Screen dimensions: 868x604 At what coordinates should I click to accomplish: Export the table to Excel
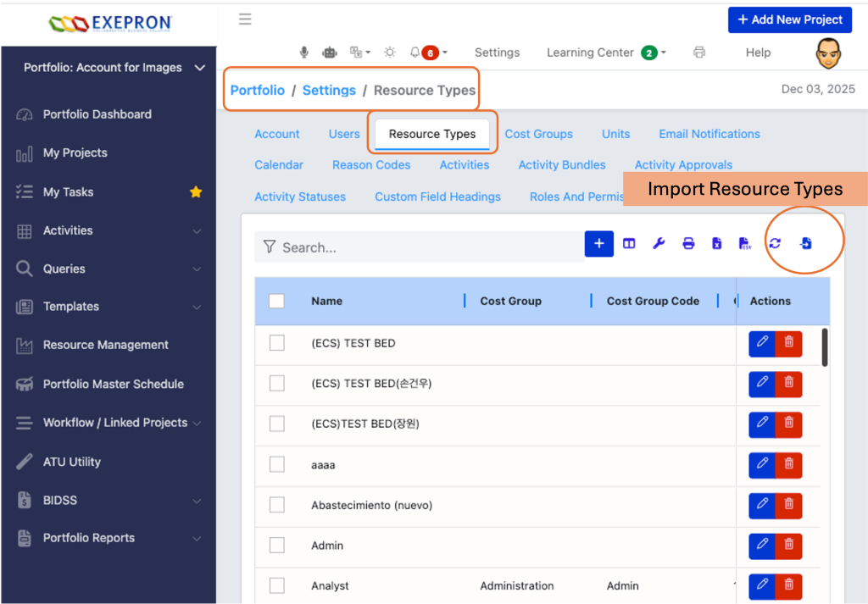(x=716, y=244)
